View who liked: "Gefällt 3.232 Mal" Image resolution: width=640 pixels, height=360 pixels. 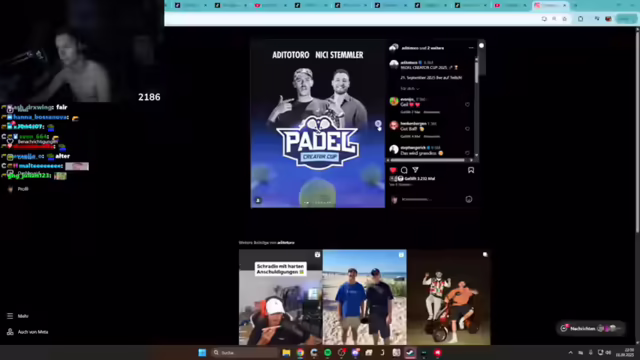[x=420, y=179]
